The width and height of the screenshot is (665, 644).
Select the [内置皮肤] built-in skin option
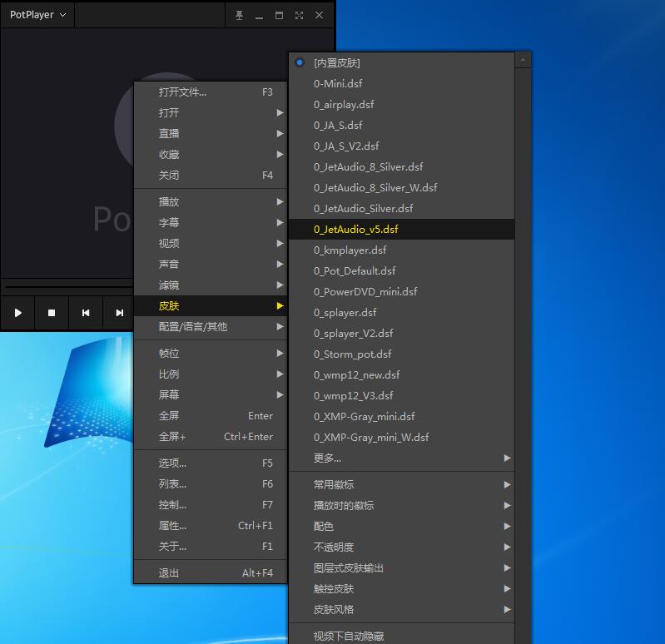coord(401,62)
